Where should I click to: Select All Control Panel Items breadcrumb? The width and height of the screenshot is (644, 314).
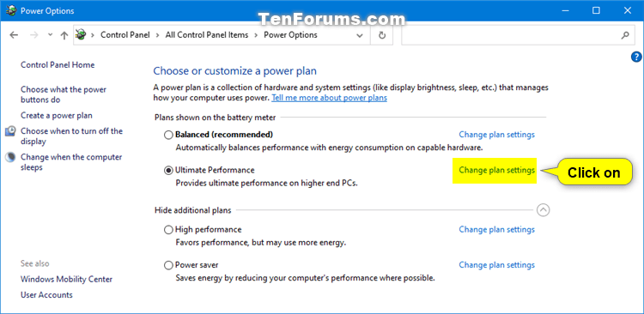point(207,35)
